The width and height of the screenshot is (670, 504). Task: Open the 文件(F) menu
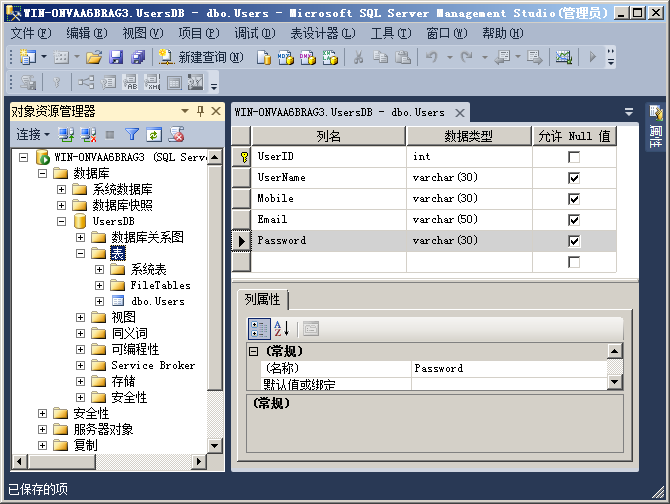(31, 33)
